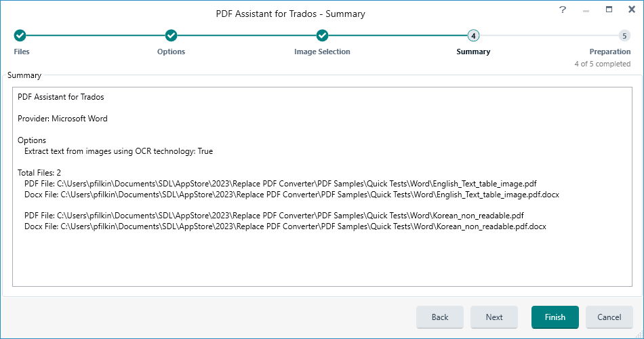Image resolution: width=644 pixels, height=339 pixels.
Task: Click the Korean_non_readable.pdf path line
Action: tap(274, 216)
